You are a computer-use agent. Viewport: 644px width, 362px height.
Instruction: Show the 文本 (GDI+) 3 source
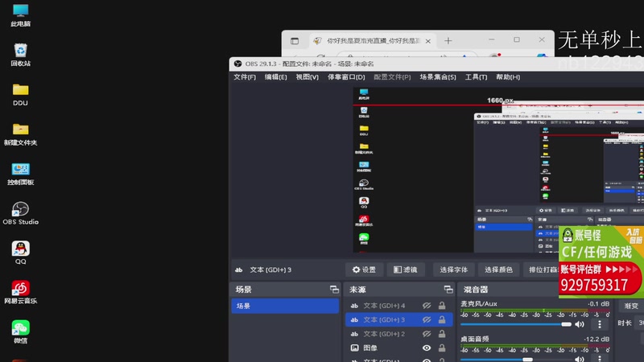(427, 319)
